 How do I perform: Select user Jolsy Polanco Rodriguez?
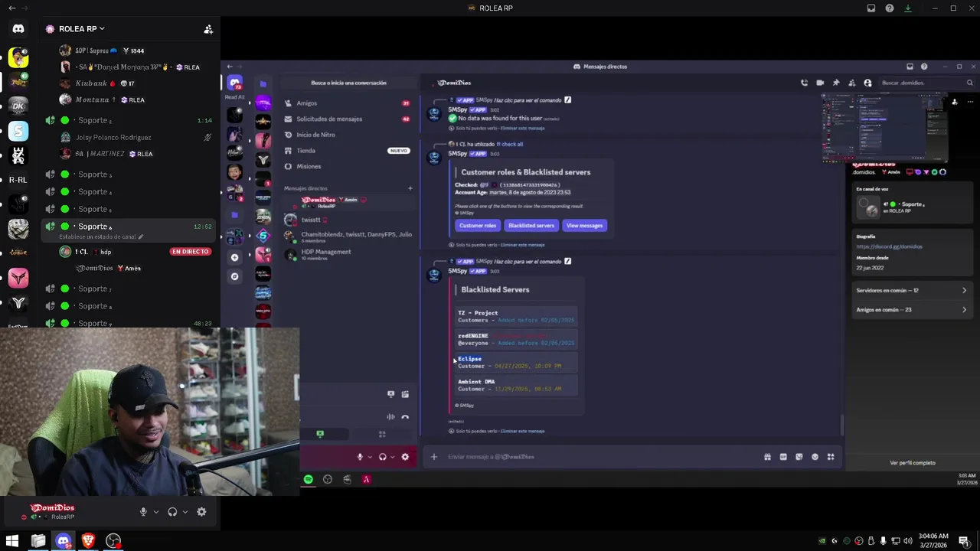tap(113, 138)
